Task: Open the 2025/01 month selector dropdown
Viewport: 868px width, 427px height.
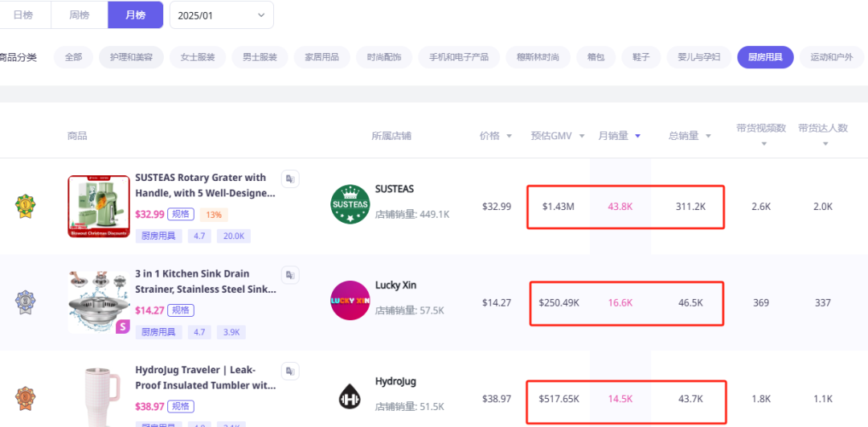Action: [x=221, y=14]
